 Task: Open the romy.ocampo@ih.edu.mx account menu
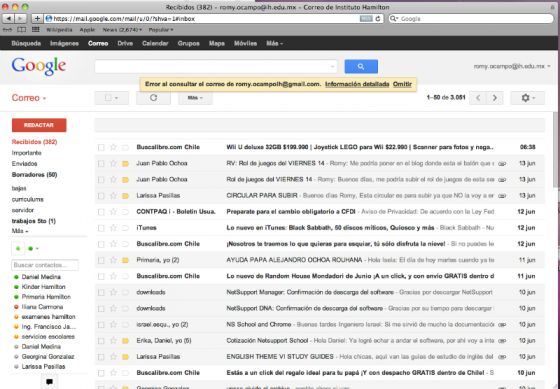click(x=512, y=66)
